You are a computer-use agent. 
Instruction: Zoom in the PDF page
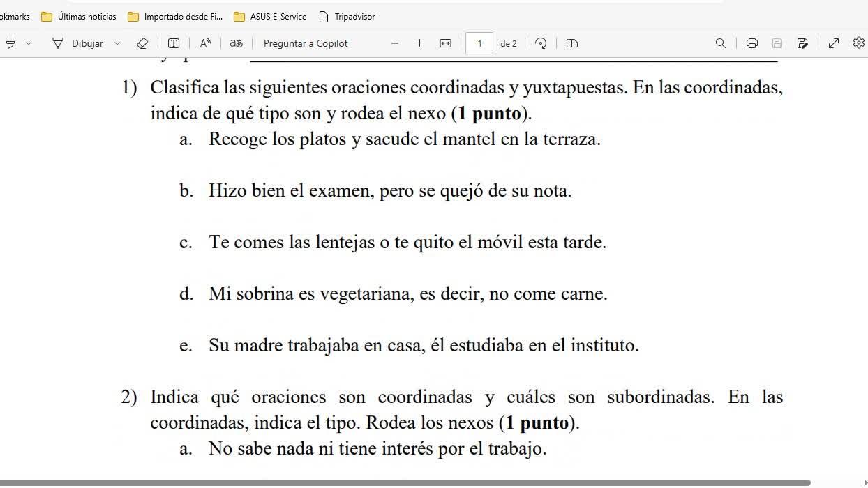pos(419,43)
